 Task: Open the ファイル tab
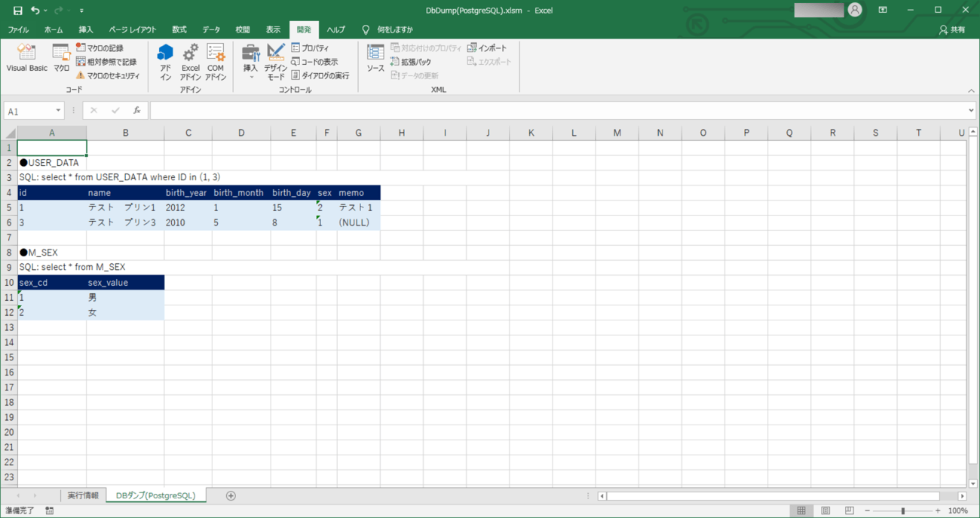click(x=18, y=30)
